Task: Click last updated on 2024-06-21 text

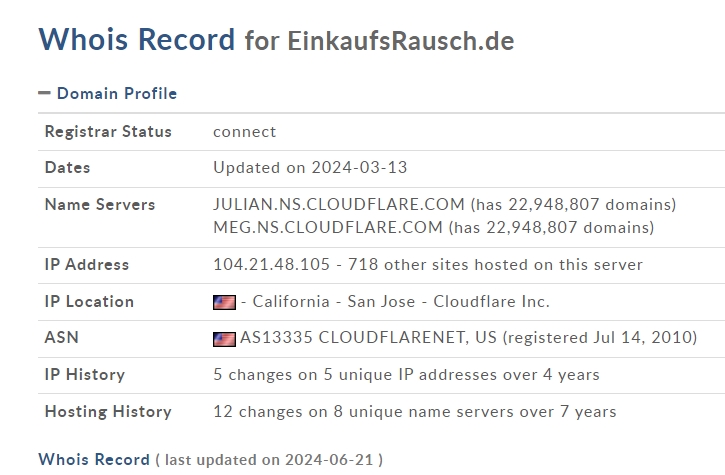Action: 272,460
